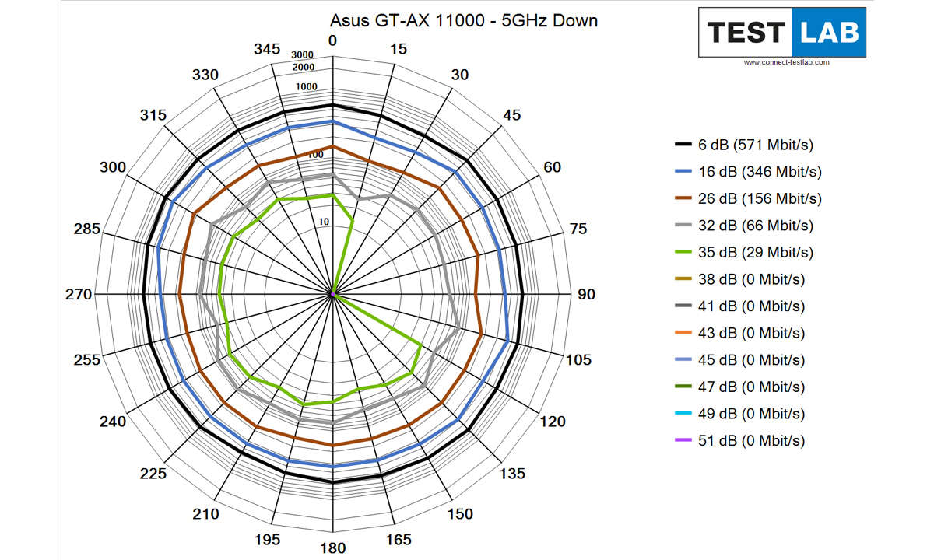Click the 315 degree angle label
Image resolution: width=934 pixels, height=560 pixels.
(153, 115)
